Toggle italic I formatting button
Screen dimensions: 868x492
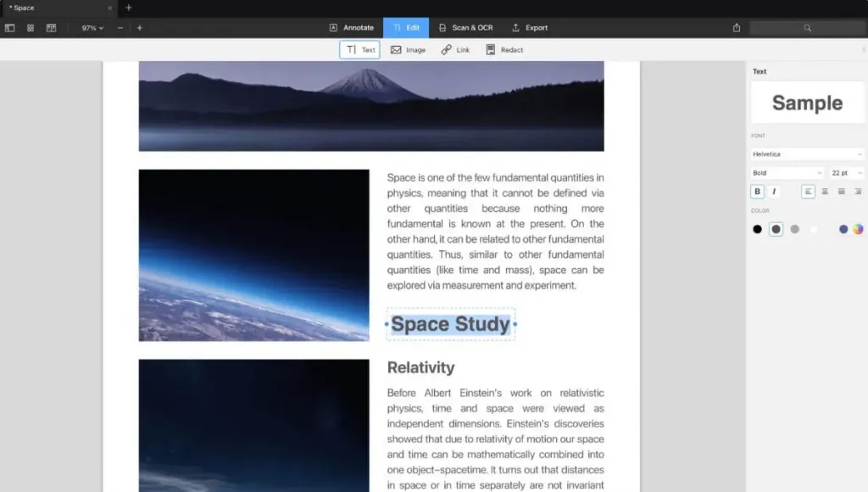(x=774, y=192)
